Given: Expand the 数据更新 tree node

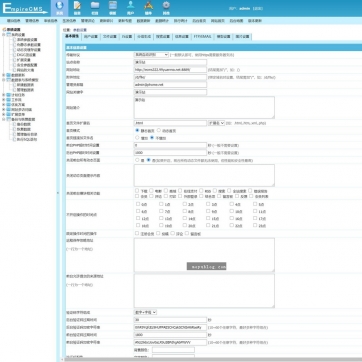Looking at the screenshot, I should point(4,75).
